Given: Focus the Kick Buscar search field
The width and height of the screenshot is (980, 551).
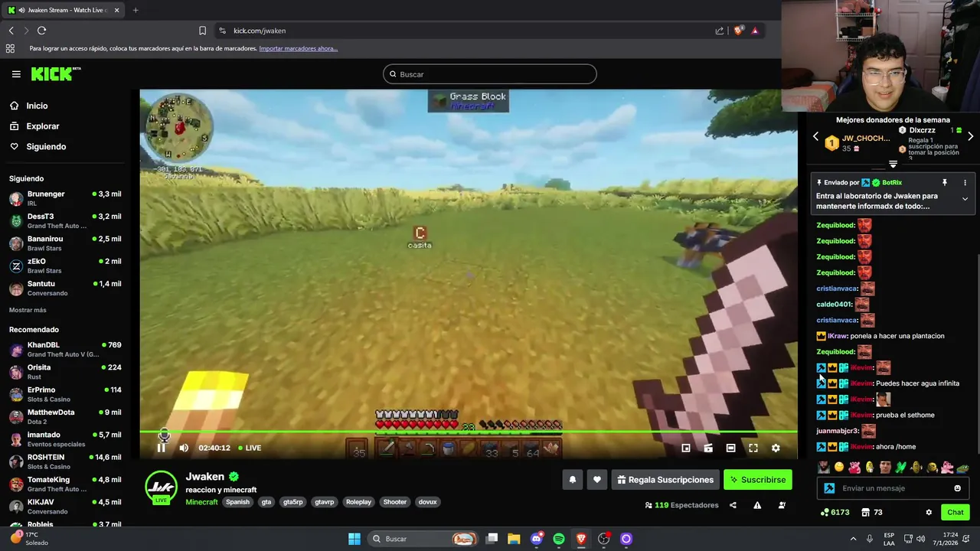Looking at the screenshot, I should [490, 74].
